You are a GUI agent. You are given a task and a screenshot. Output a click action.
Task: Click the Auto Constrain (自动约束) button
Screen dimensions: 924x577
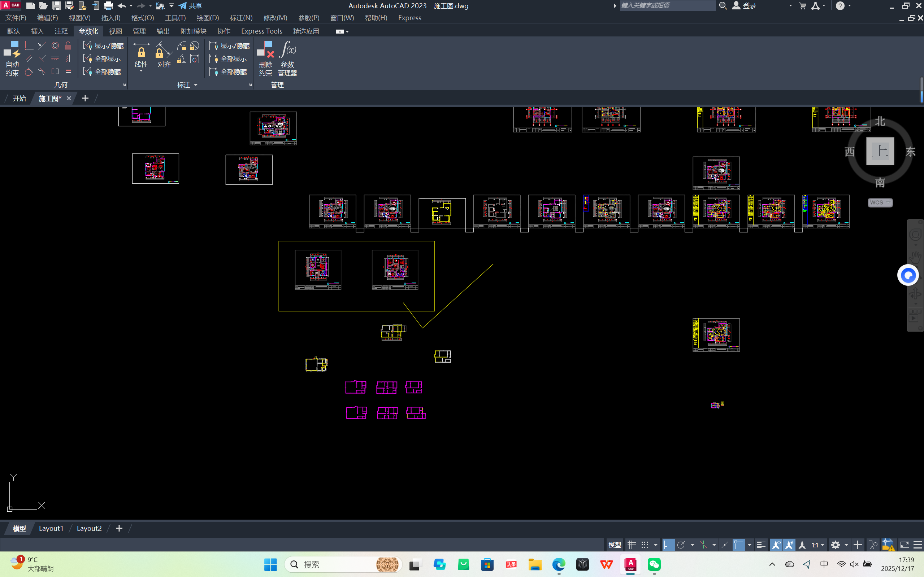pos(12,58)
